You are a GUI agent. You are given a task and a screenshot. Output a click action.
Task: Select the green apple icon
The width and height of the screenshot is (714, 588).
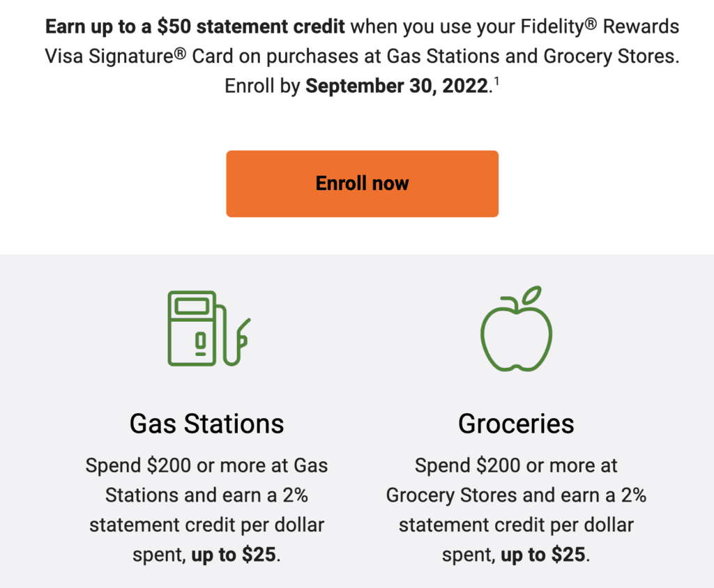click(x=517, y=328)
